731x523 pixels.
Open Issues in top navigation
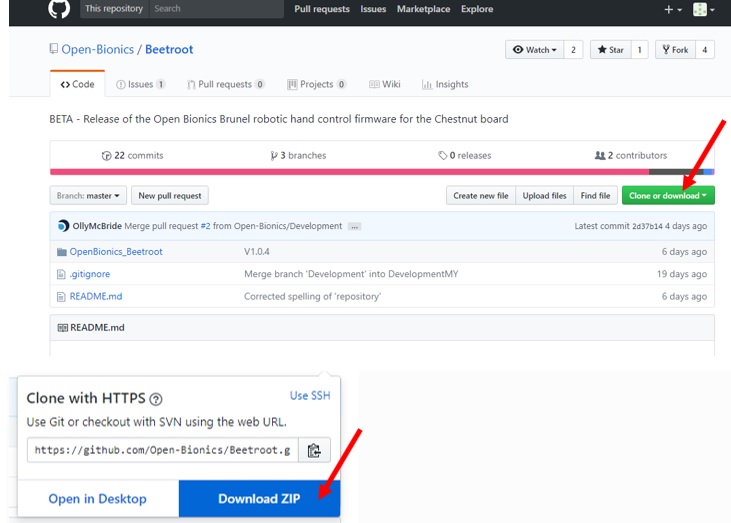click(x=373, y=9)
